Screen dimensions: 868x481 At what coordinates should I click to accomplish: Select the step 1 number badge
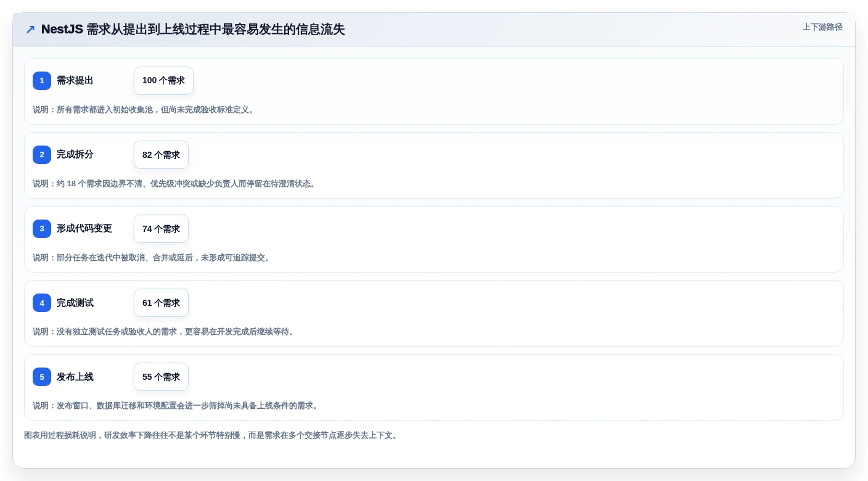[x=42, y=81]
